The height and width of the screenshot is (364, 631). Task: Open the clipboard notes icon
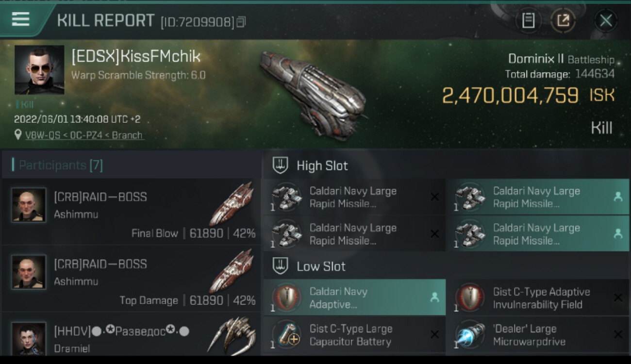point(528,20)
